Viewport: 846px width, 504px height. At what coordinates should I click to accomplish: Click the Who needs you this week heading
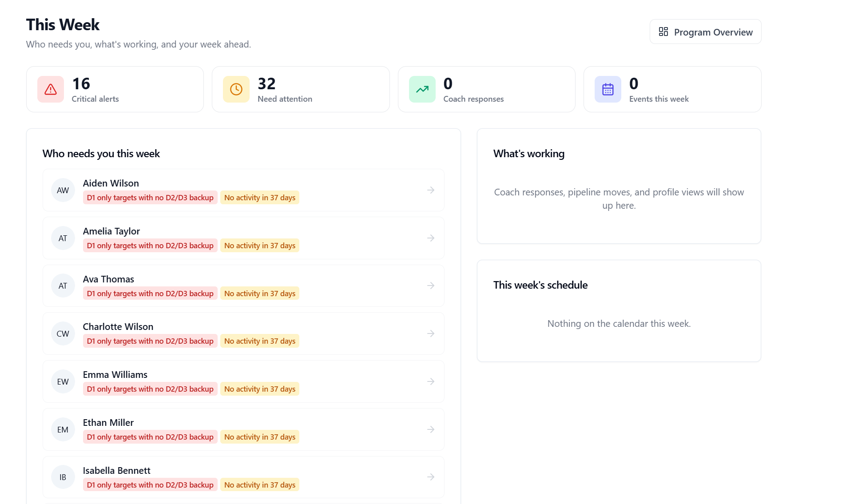tap(101, 154)
